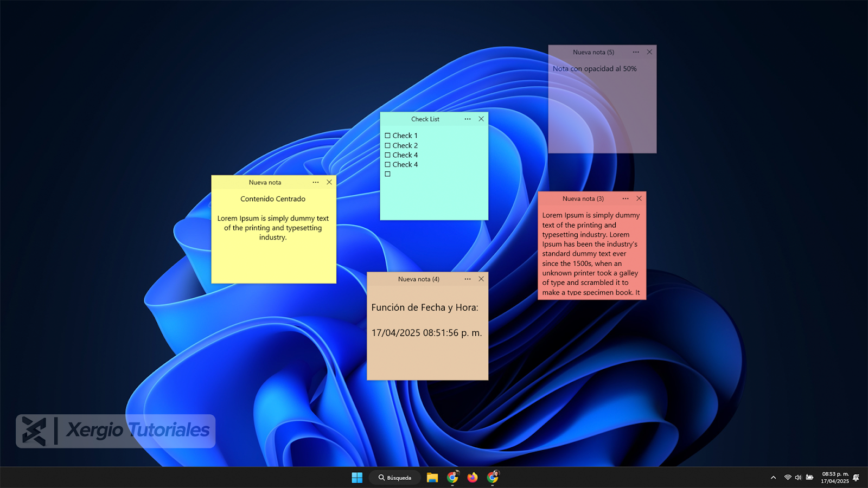Open the options menu on yellow Nueva nota
868x488 pixels.
point(316,183)
